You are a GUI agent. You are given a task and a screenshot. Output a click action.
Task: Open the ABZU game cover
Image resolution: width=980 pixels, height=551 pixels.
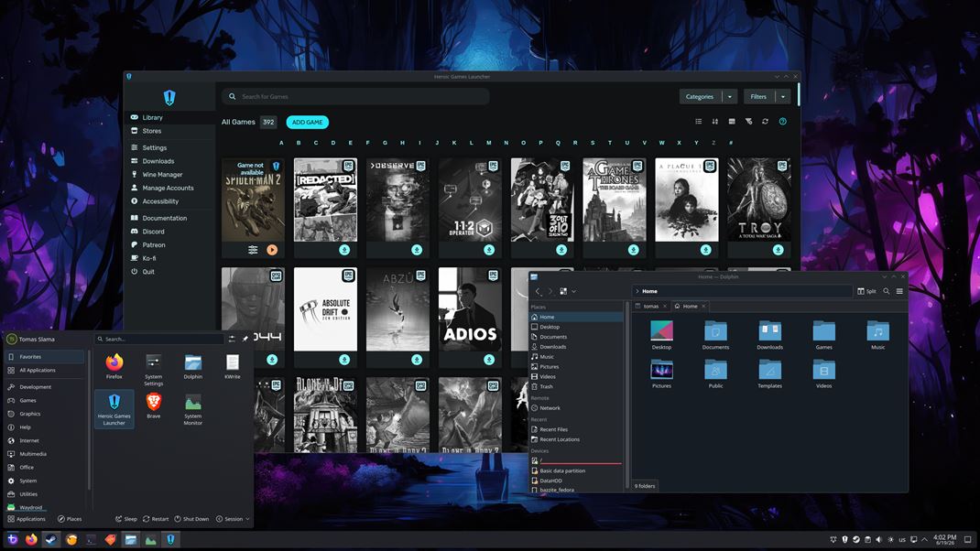[397, 309]
